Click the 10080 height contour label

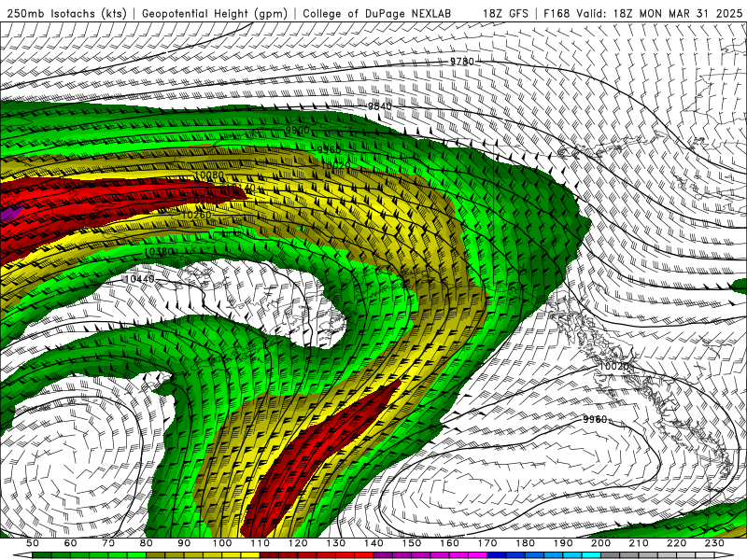(209, 175)
